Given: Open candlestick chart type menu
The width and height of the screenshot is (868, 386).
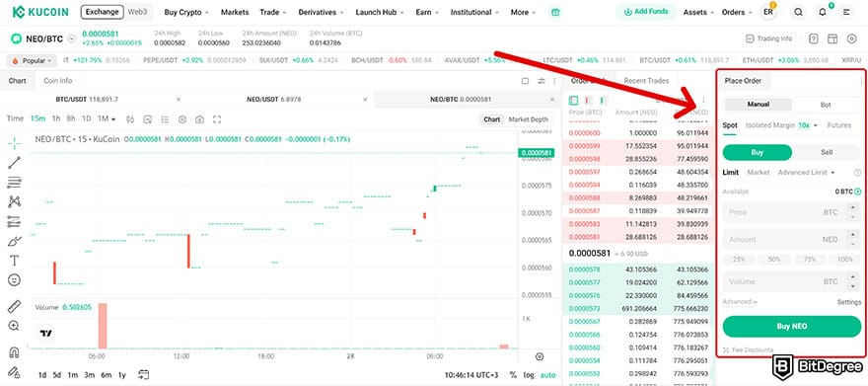Looking at the screenshot, I should (x=130, y=119).
